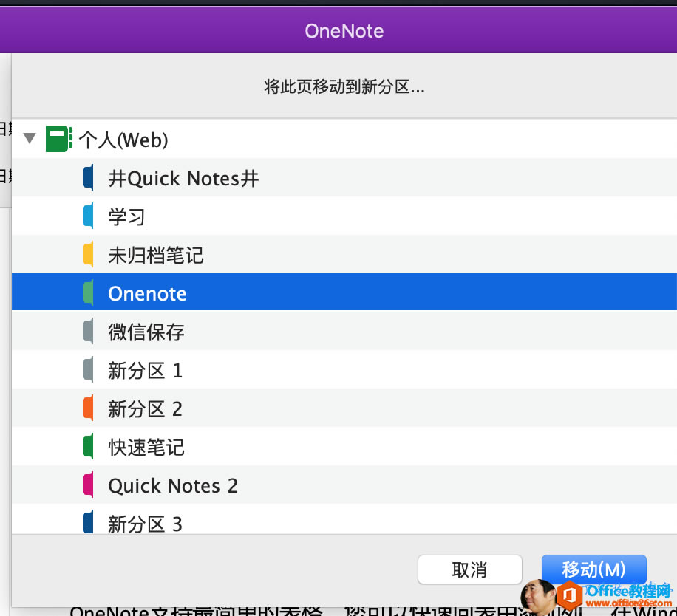Screen dimensions: 677x616
Task: Click the gray section icon next to 新分区 1
Action: pos(88,370)
